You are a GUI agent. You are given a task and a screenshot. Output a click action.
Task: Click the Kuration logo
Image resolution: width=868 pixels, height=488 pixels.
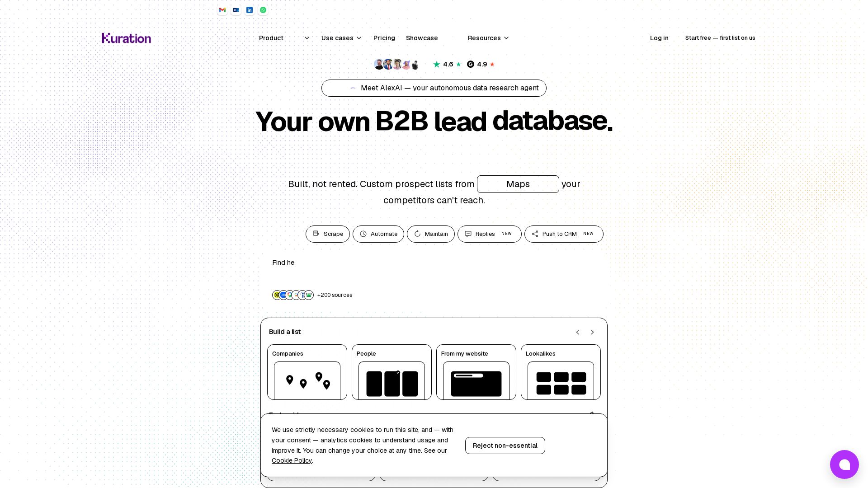127,38
